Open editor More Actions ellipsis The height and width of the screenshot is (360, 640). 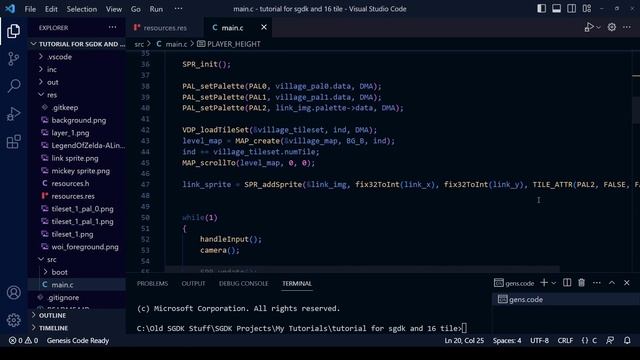click(627, 27)
